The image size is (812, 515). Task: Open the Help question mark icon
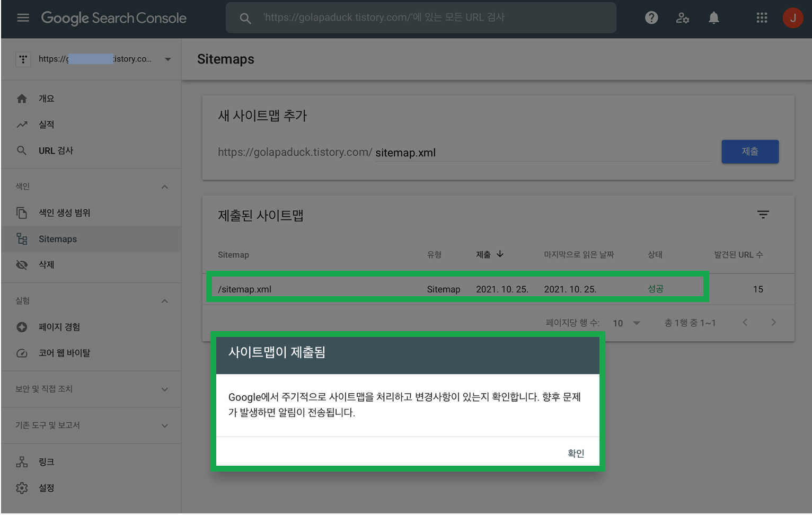[651, 18]
